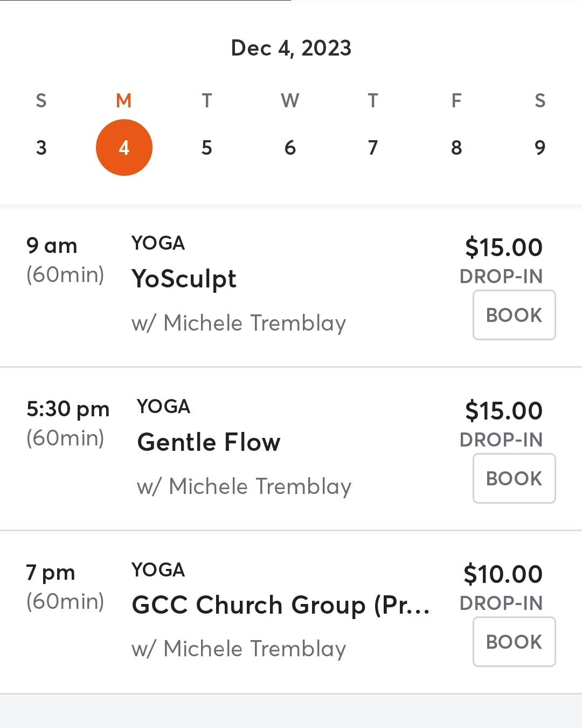Choose Friday the 8th
The width and height of the screenshot is (582, 728).
point(456,147)
